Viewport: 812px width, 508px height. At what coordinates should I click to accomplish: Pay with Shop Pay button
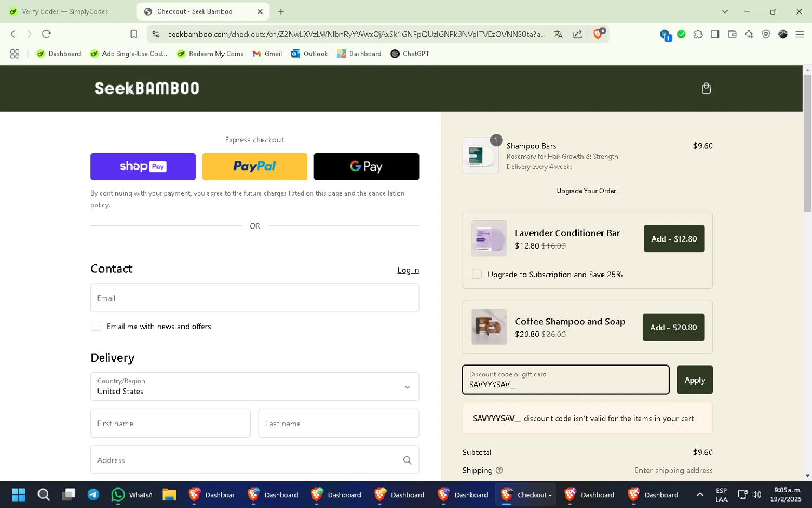click(143, 166)
